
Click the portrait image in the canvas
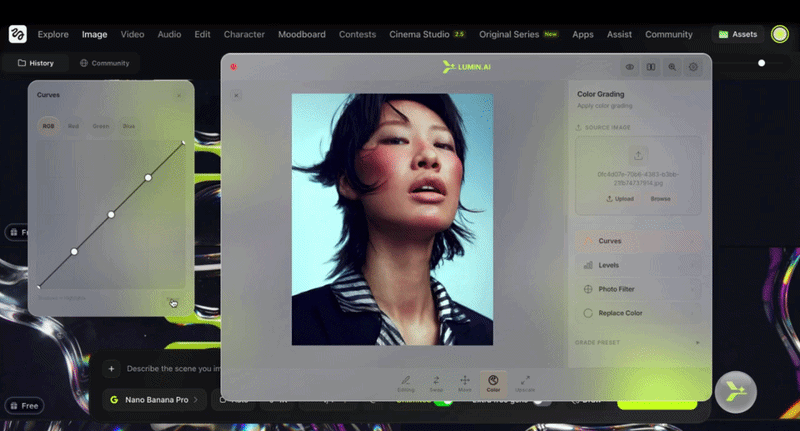(x=392, y=219)
